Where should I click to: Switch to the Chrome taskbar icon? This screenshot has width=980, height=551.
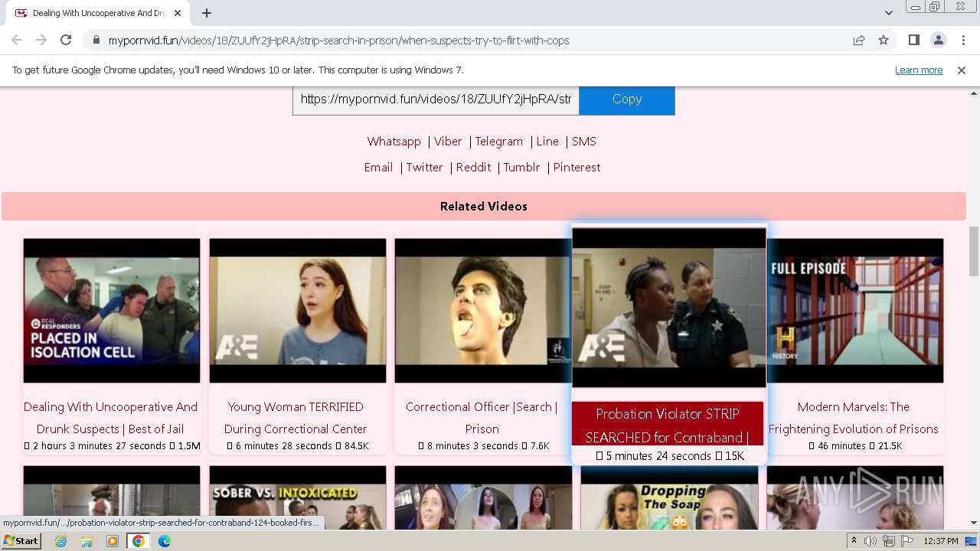click(x=139, y=541)
